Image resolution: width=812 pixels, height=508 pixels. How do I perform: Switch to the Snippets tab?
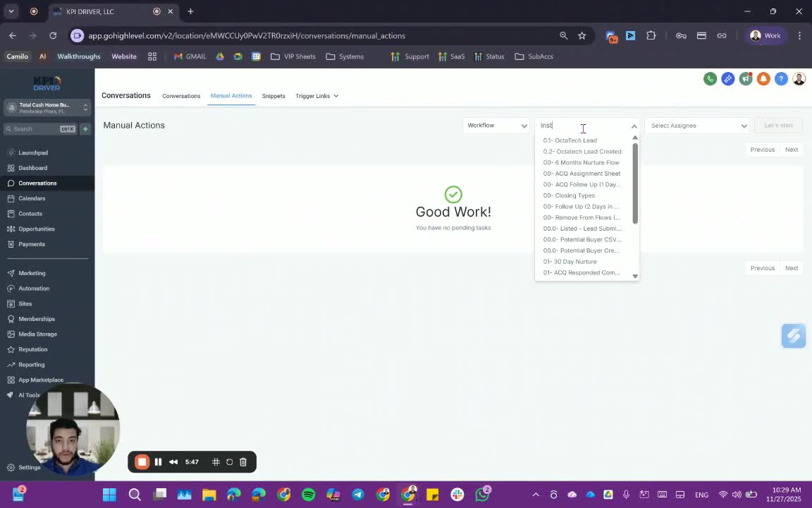tap(273, 96)
